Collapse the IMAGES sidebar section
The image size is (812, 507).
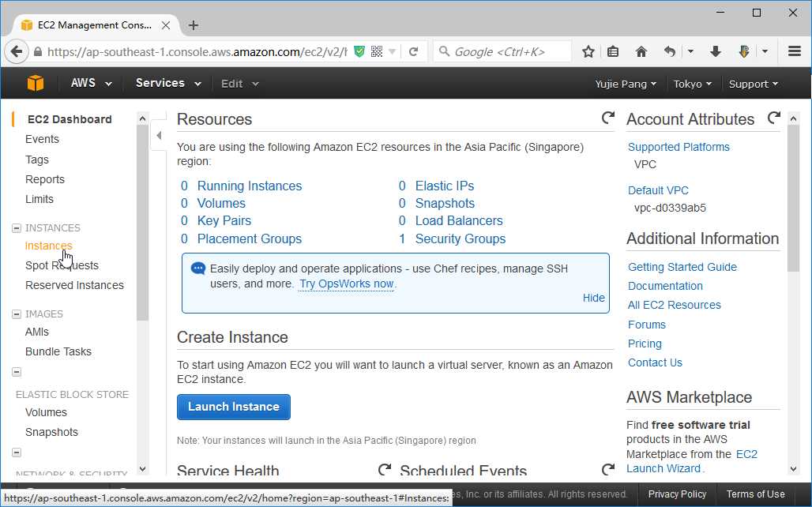coord(17,314)
